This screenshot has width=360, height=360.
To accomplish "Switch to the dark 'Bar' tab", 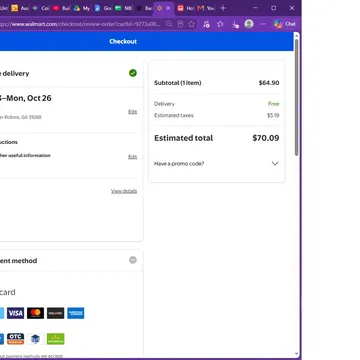I will click(144, 8).
